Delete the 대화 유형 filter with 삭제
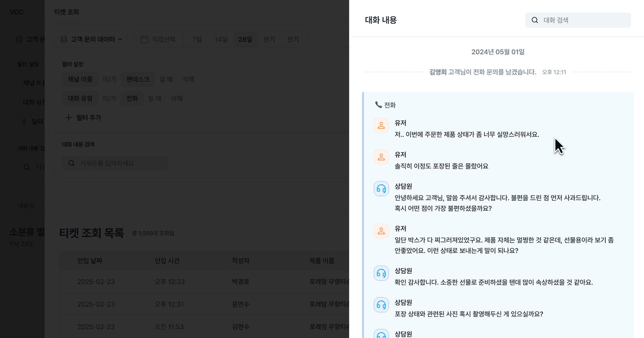The width and height of the screenshot is (644, 338). click(177, 98)
